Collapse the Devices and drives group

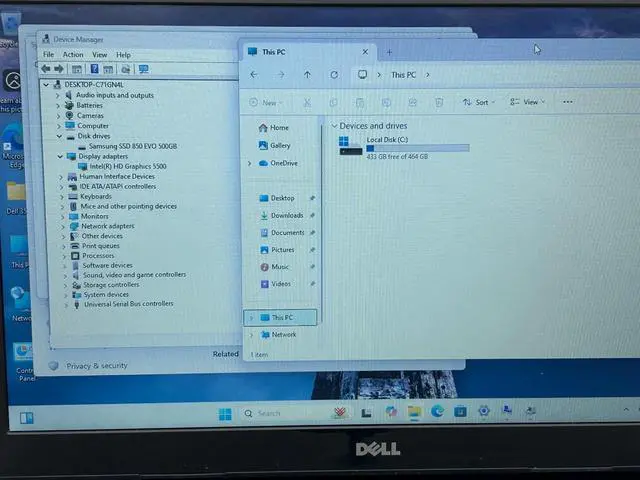point(334,126)
